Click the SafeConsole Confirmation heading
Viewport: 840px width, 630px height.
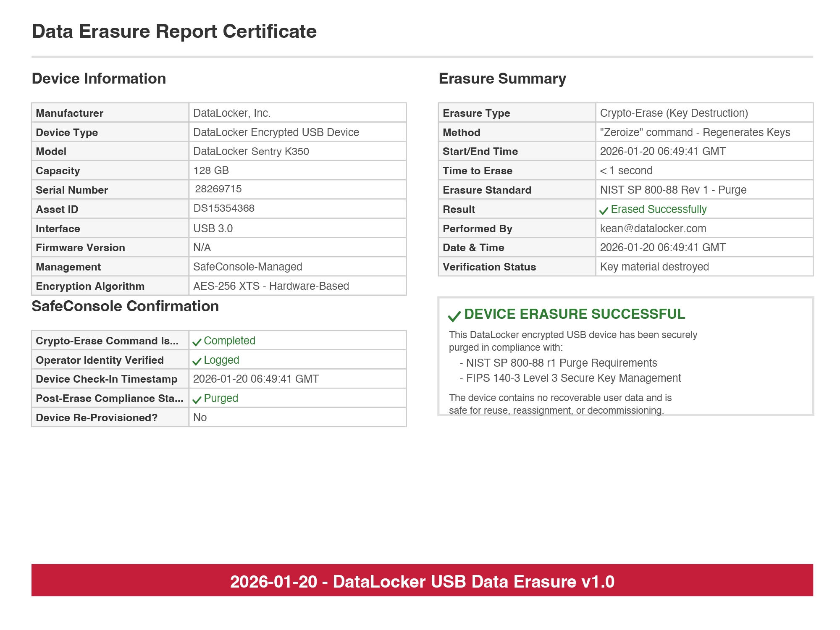(x=125, y=306)
